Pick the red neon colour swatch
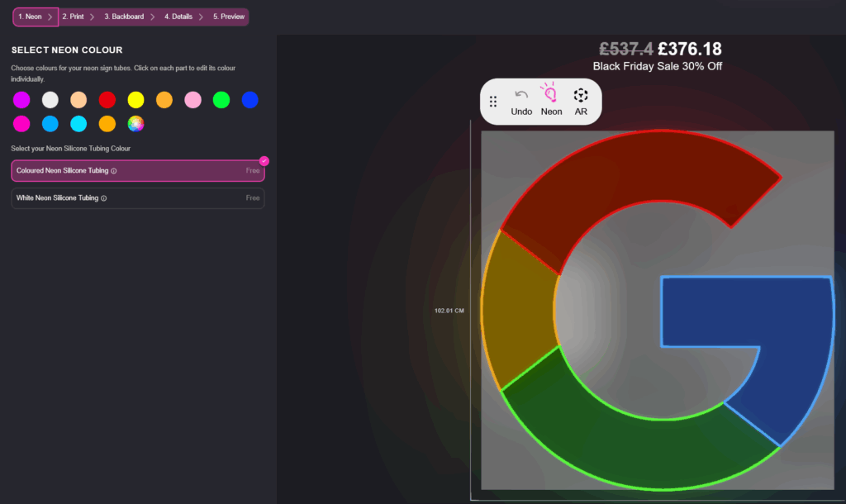Viewport: 846px width, 504px height. (x=107, y=100)
